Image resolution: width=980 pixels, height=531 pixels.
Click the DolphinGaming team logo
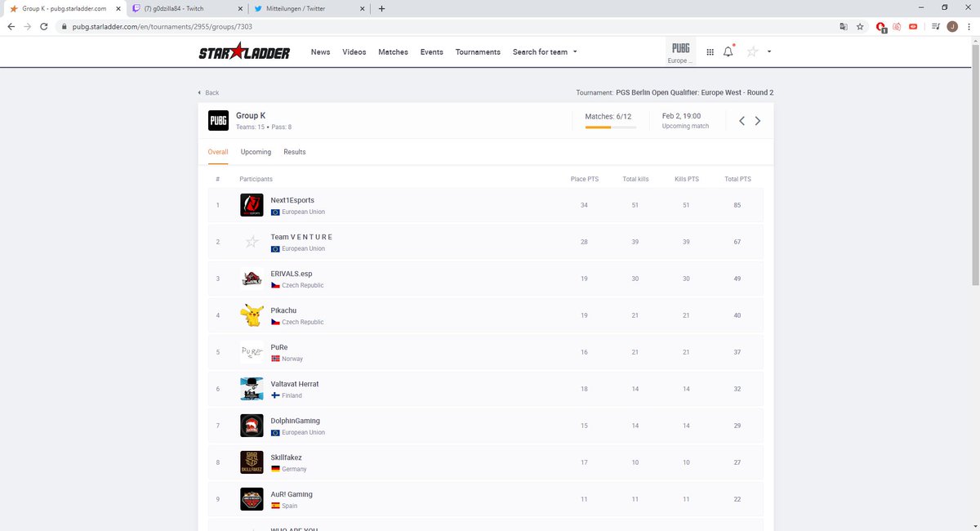(252, 426)
